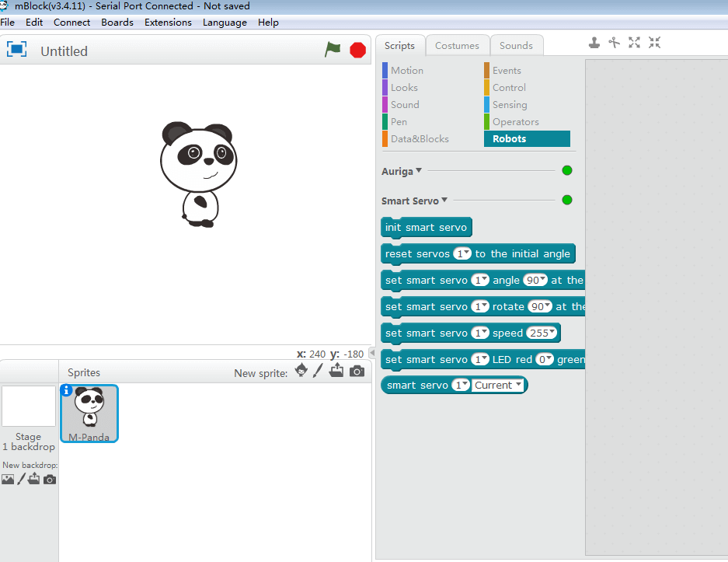Upload backdrop from file icon
This screenshot has width=728, height=562.
click(x=34, y=479)
